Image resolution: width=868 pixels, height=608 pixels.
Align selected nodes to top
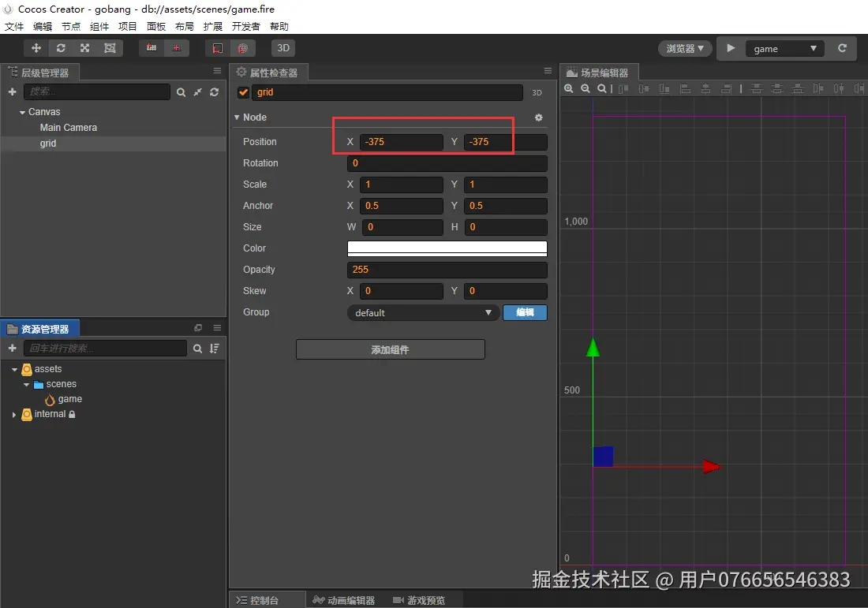623,88
